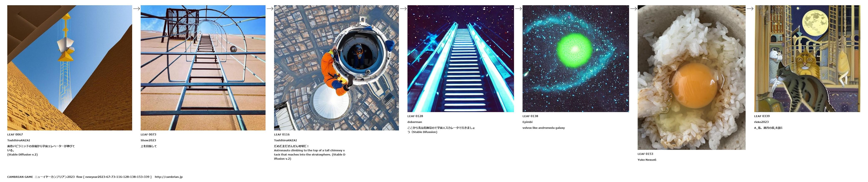The width and height of the screenshot is (868, 182).
Task: Open the astronaut climbing chimney image
Action: [336, 68]
